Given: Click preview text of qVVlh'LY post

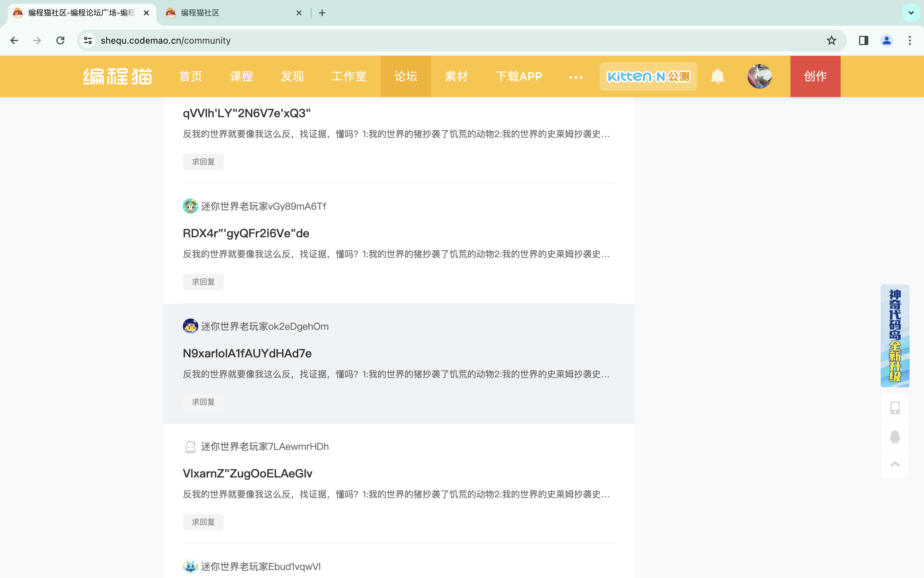Looking at the screenshot, I should tap(396, 134).
